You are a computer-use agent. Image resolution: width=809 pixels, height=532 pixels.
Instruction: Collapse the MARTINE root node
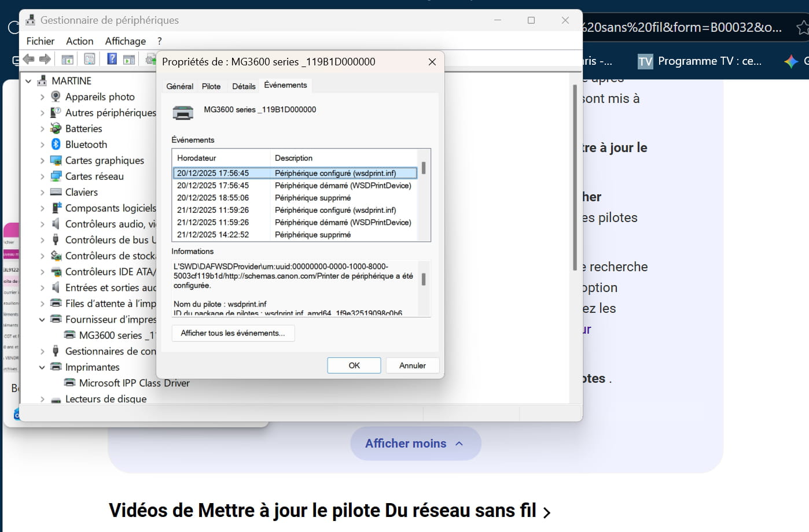[x=28, y=81]
